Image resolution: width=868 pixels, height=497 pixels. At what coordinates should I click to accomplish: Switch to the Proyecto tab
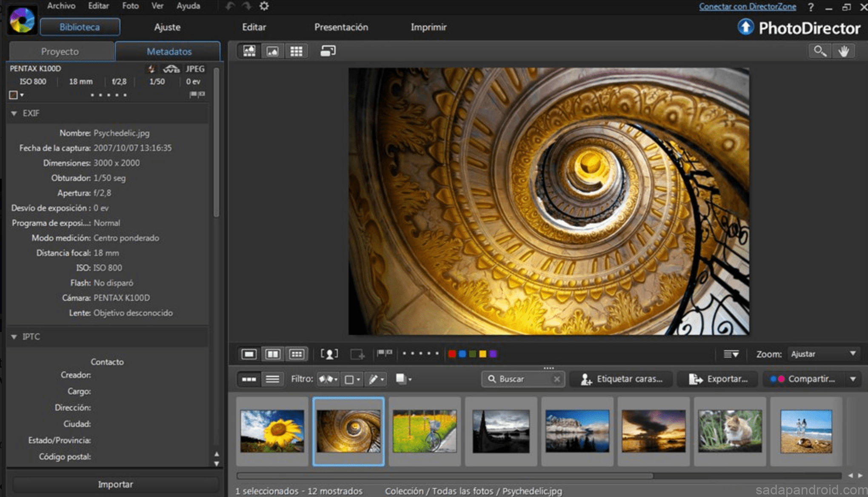click(60, 51)
